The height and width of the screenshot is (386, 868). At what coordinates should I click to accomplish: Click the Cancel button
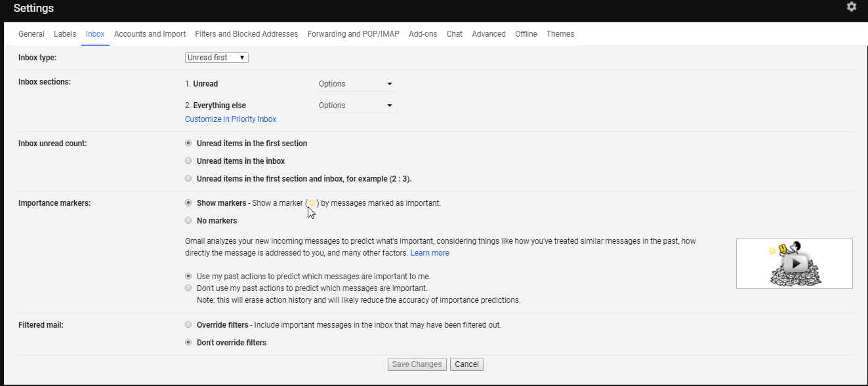466,364
